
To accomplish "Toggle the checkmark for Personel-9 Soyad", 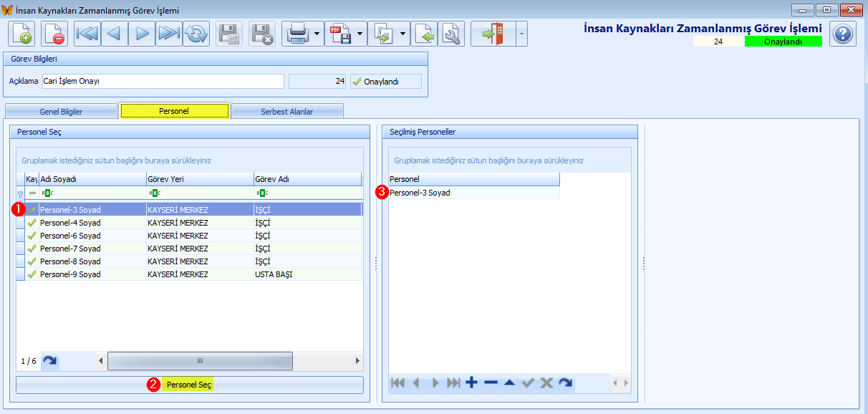I will [x=32, y=274].
